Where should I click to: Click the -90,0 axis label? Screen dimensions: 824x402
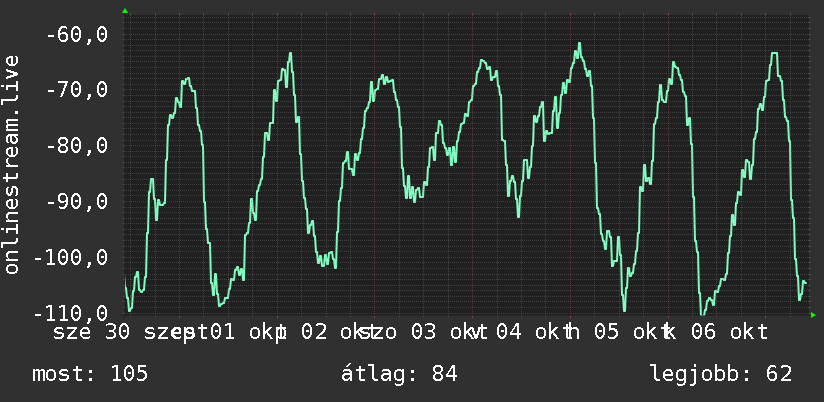click(x=77, y=201)
